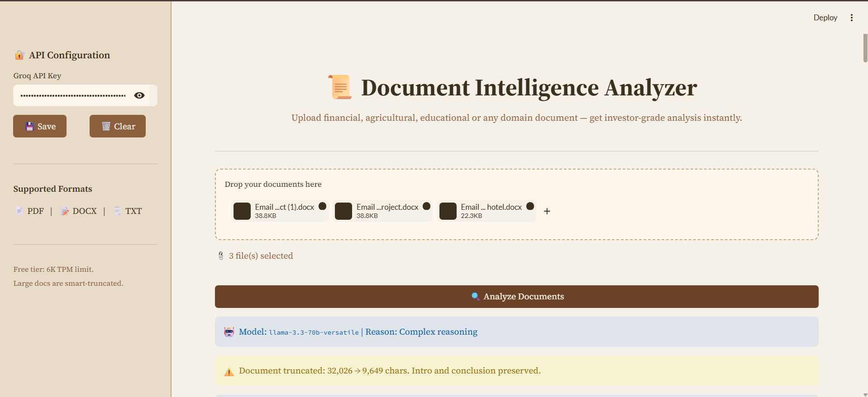Click the 'Supported Formats' heading

[52, 189]
